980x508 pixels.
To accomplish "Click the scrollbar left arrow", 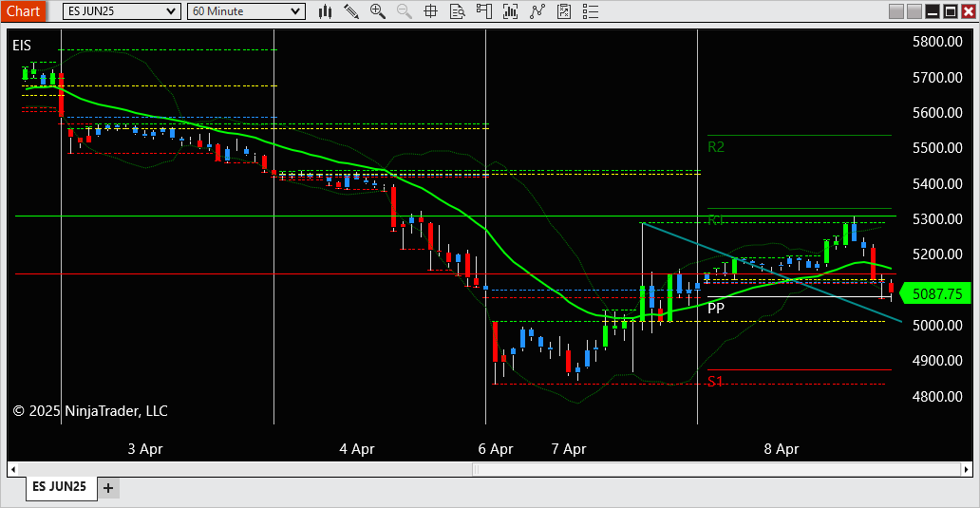I will point(12,469).
